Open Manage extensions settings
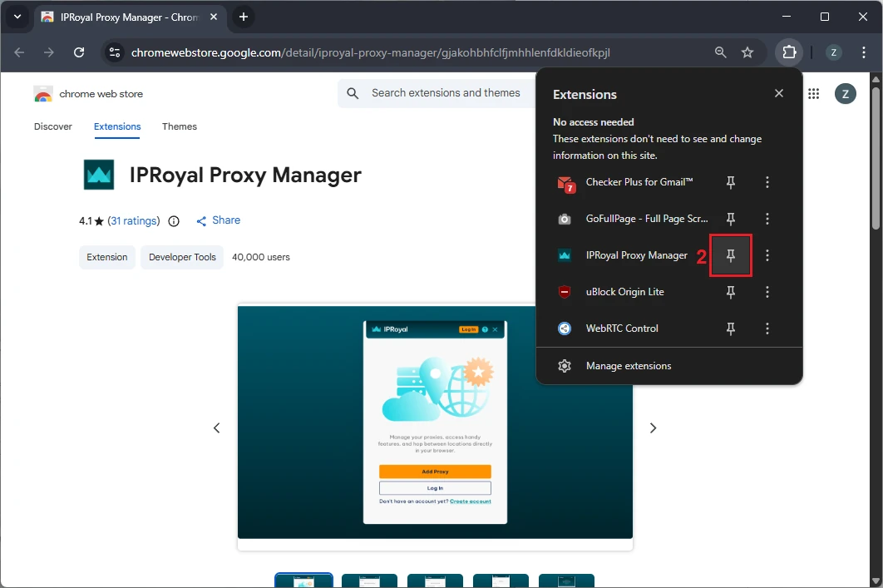Screen dimensions: 883x588 click(x=628, y=366)
